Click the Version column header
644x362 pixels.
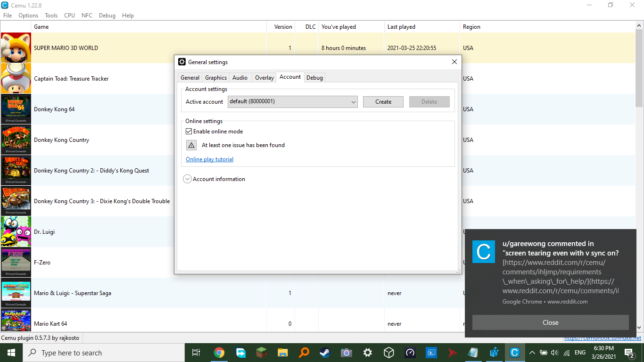(x=281, y=27)
